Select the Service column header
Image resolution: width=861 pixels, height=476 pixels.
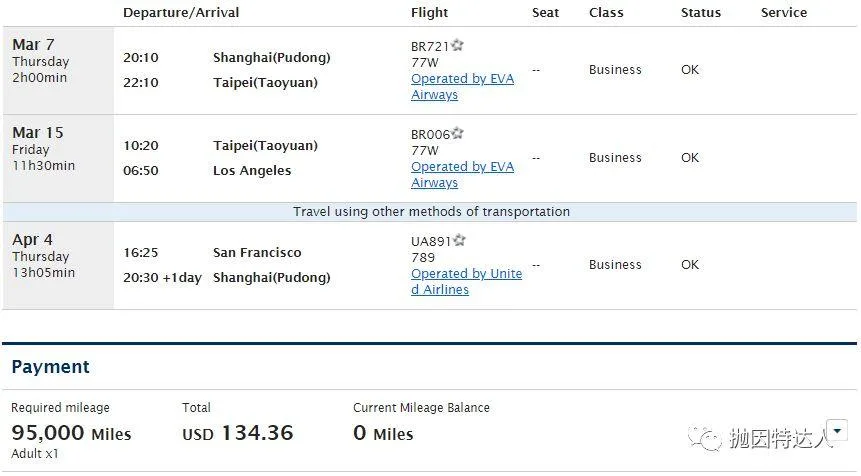784,13
